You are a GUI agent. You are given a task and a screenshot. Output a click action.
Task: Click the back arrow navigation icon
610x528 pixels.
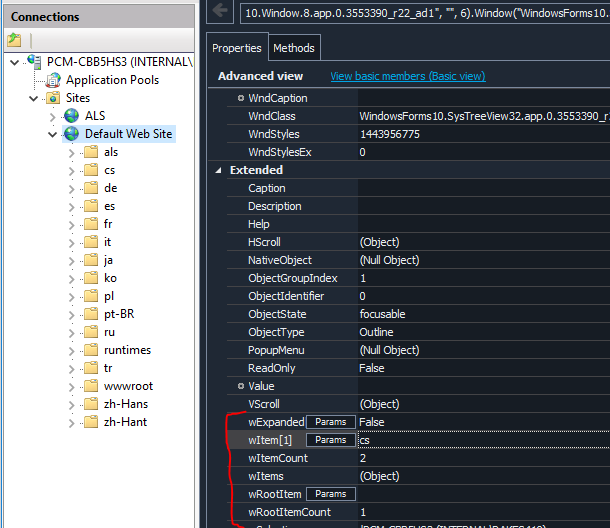(222, 14)
